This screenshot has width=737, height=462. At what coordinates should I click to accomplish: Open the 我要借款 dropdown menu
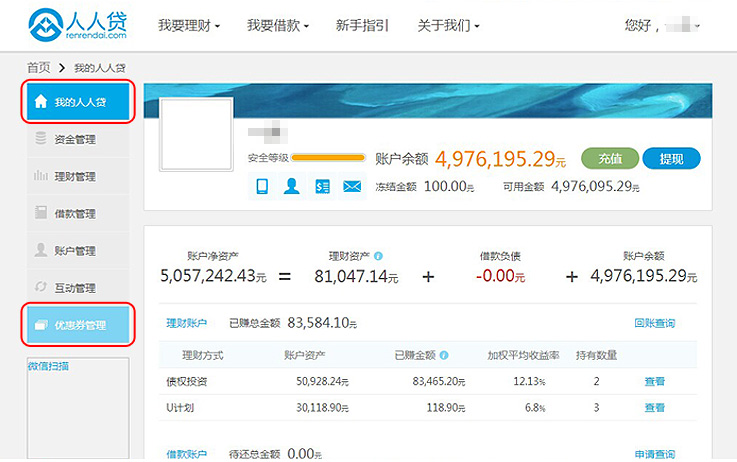point(278,25)
